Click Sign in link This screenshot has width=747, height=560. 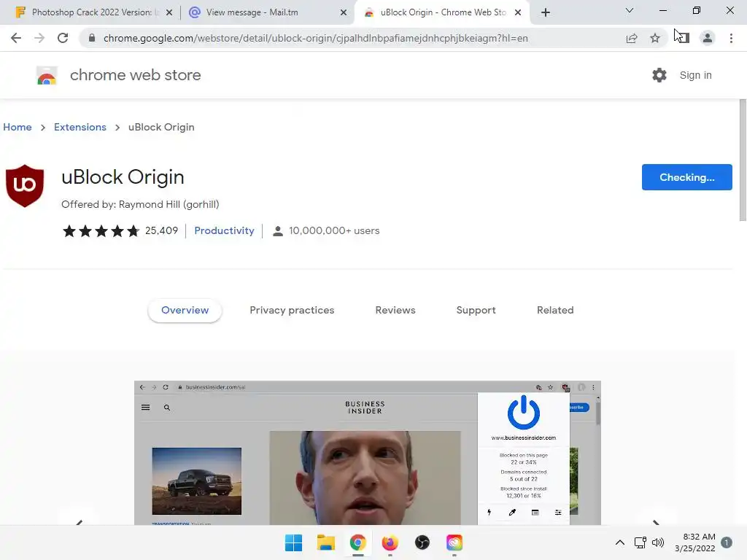tap(695, 75)
